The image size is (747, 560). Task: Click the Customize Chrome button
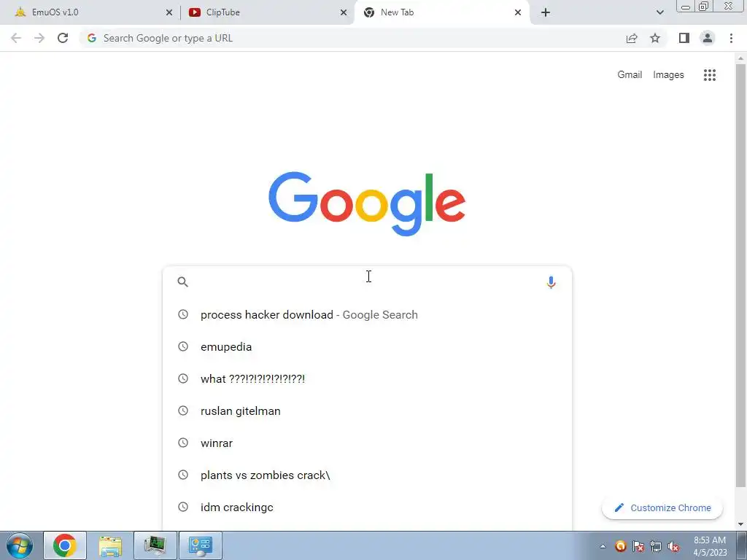coord(662,507)
